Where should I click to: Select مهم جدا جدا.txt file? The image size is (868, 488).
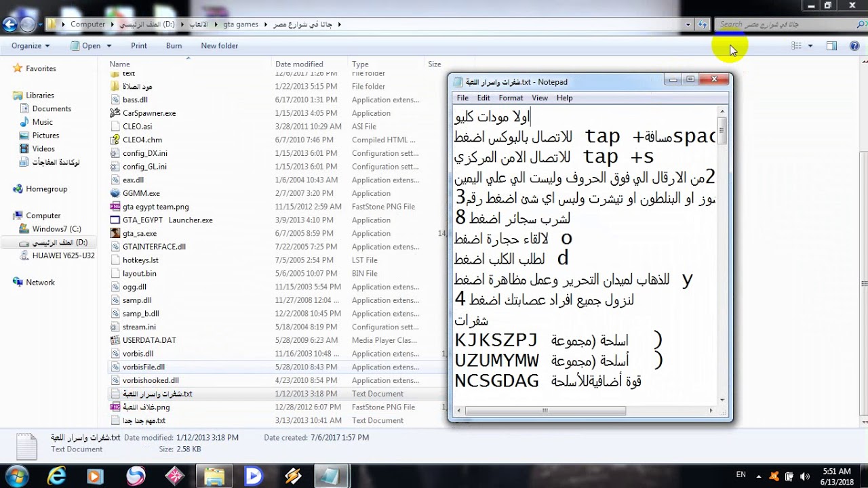click(144, 421)
